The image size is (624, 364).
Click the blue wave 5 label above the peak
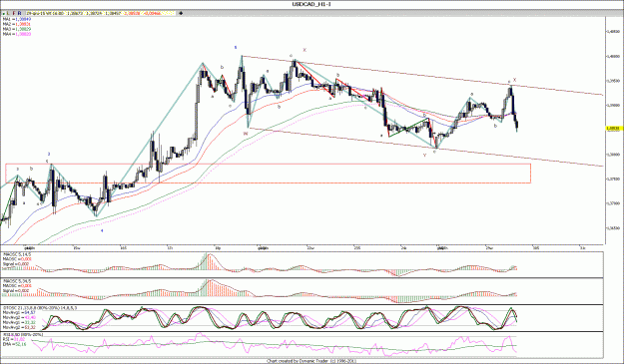click(236, 47)
